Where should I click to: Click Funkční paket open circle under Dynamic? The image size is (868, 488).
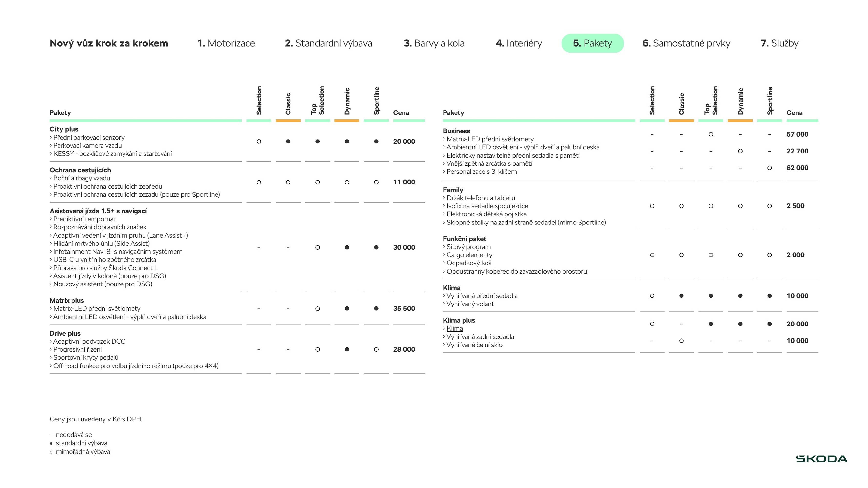point(740,255)
